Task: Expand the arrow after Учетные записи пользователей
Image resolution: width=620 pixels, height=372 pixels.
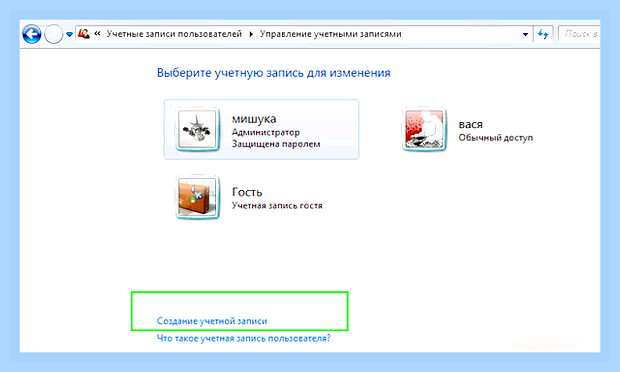Action: click(x=251, y=34)
